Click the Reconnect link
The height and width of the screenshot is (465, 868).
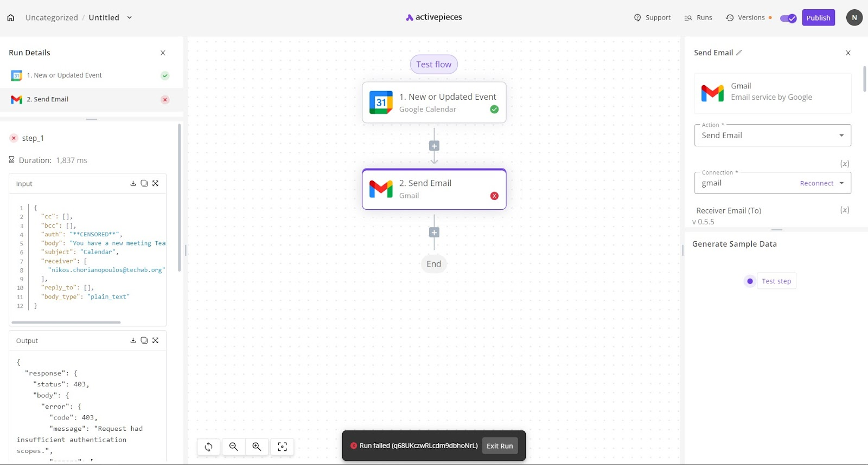point(816,183)
